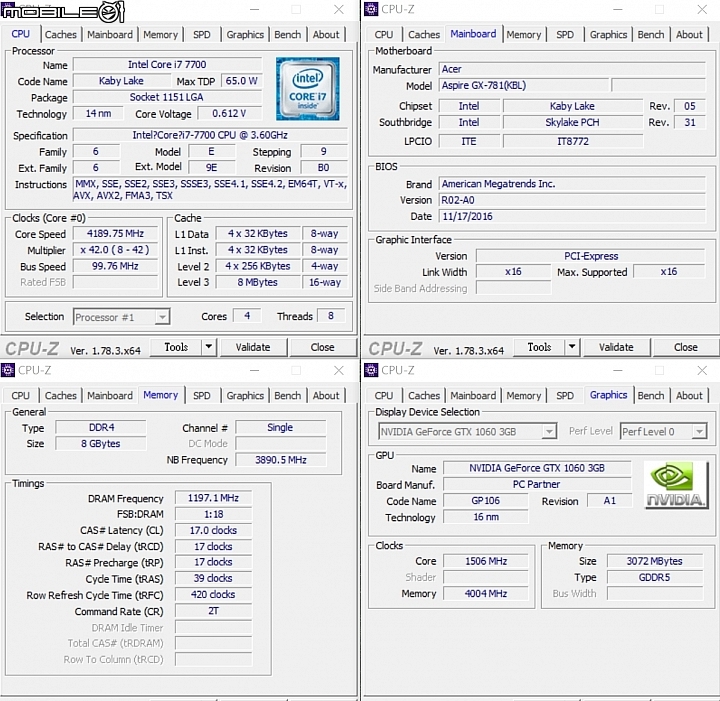Click Southbridge value Skylake PCH

(x=573, y=122)
